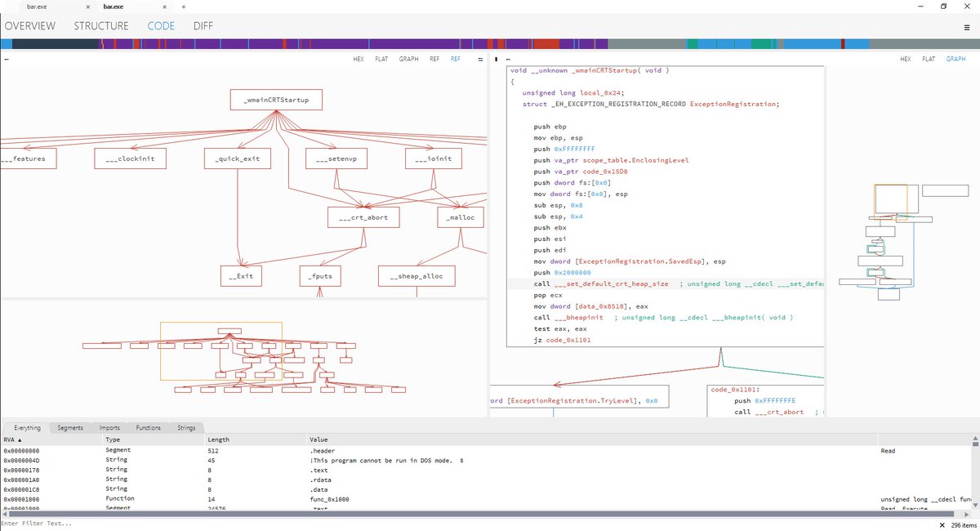Open a new tab with plus icon
The height and width of the screenshot is (531, 980).
pyautogui.click(x=184, y=7)
